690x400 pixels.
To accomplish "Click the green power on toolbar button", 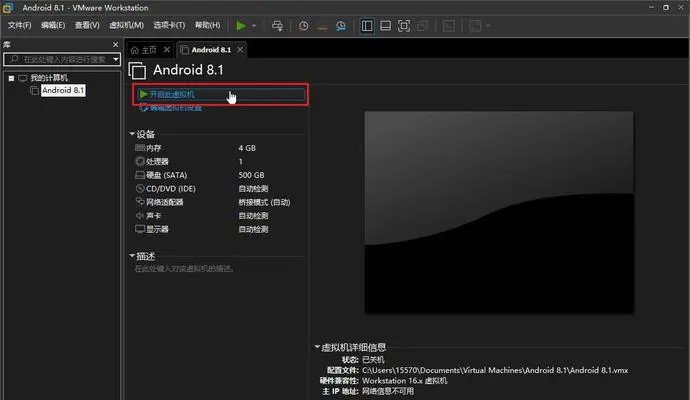I will click(241, 26).
